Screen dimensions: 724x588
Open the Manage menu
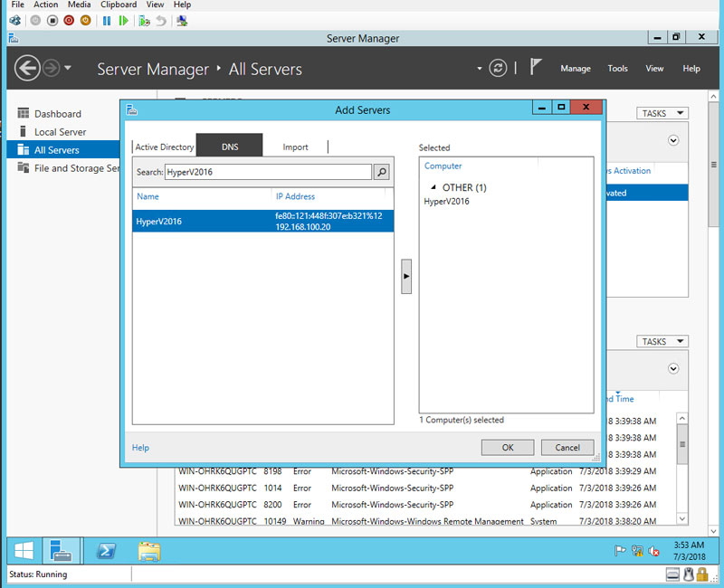[575, 69]
